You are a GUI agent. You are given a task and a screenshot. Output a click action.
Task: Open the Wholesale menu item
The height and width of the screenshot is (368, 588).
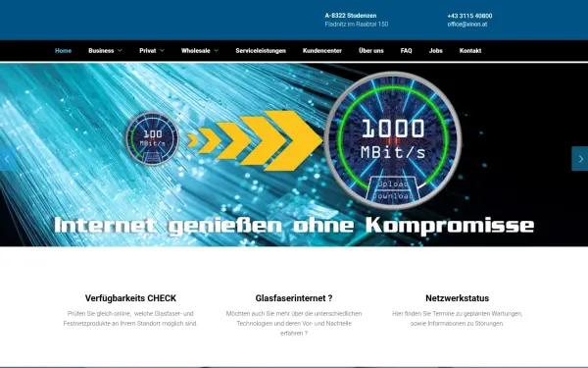pyautogui.click(x=195, y=51)
